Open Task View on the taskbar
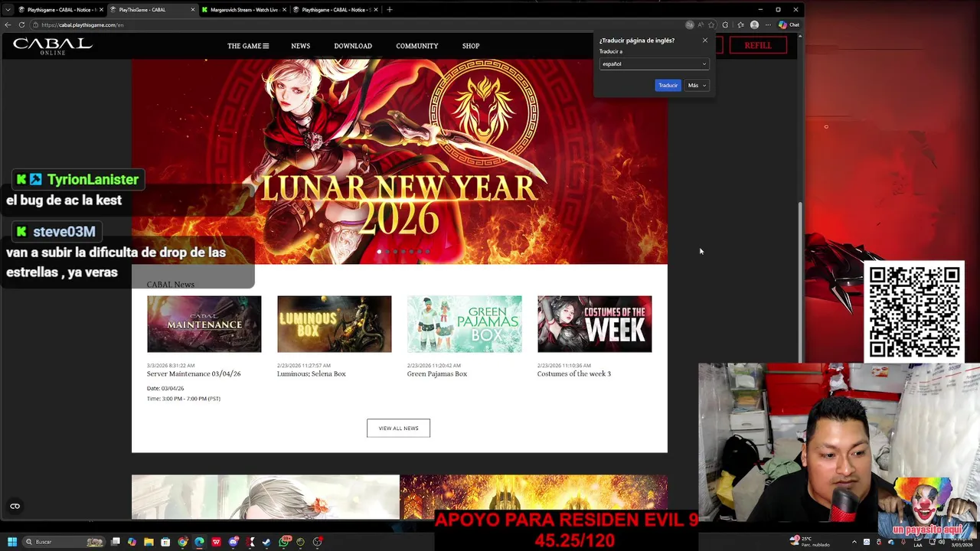The image size is (980, 551). 115,542
